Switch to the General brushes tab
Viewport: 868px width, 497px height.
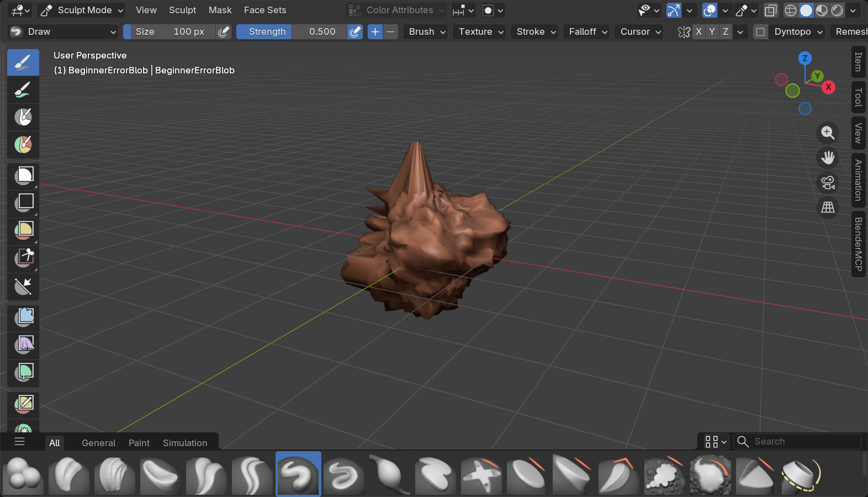click(x=99, y=443)
